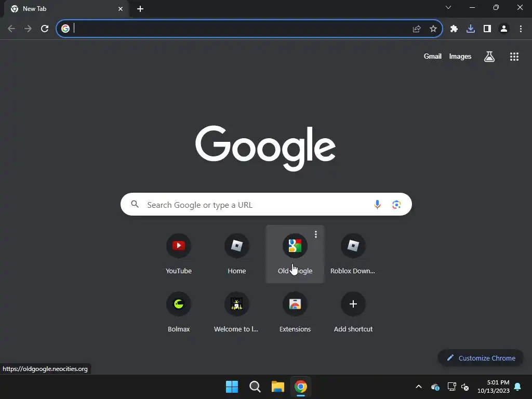Bookmark this tab with star icon
Screen dimensions: 532x399
pyautogui.click(x=433, y=29)
